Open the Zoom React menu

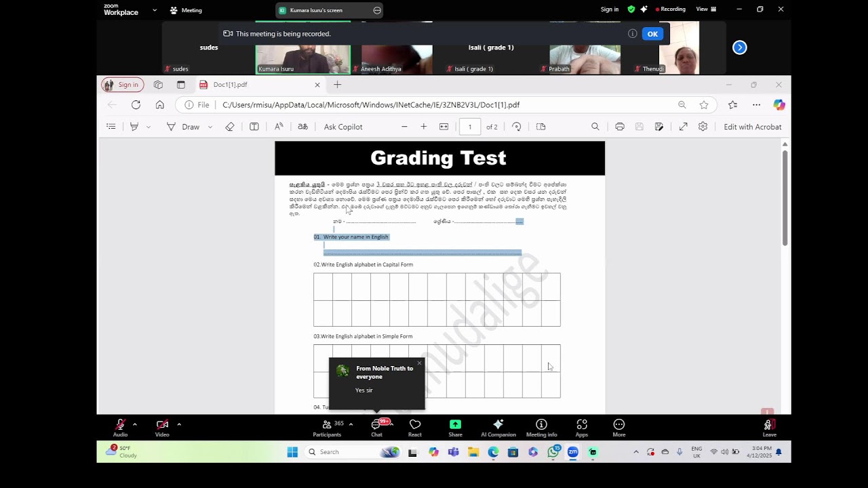click(x=415, y=428)
